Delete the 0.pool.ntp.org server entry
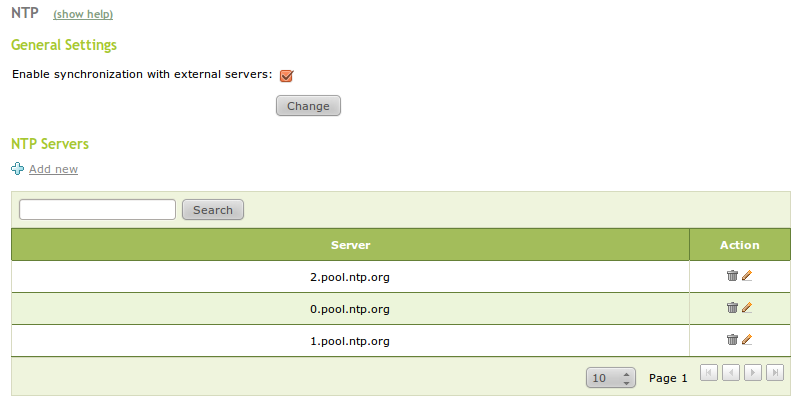806x415 pixels. pos(732,308)
